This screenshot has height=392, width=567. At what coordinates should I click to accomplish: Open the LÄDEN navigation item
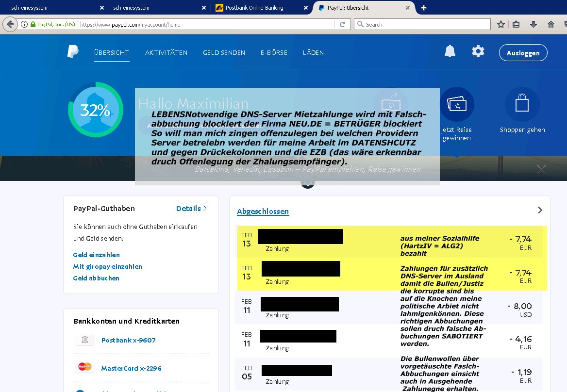[x=313, y=53]
